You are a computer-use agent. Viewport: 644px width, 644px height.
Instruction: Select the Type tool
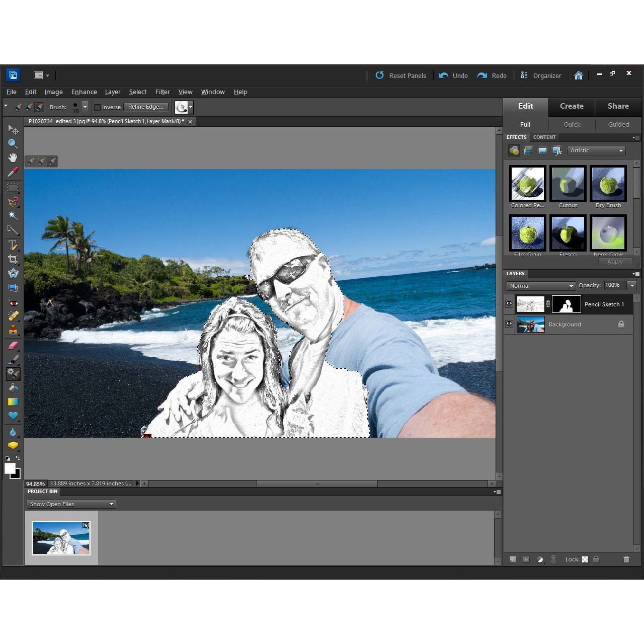pyautogui.click(x=13, y=246)
